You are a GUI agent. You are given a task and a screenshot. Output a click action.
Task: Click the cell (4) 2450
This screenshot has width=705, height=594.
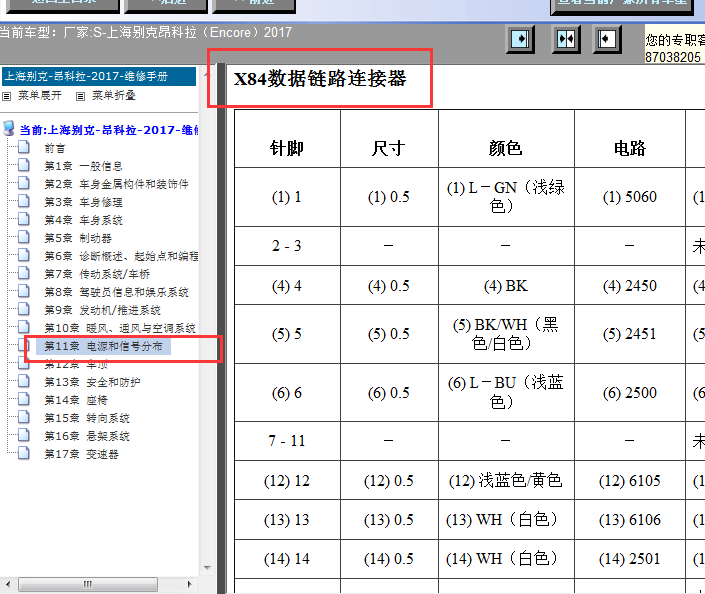coord(629,286)
